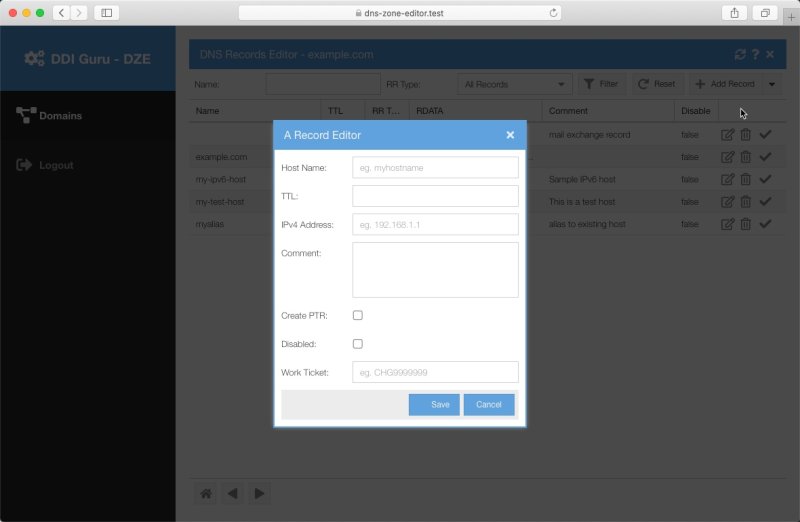Click the Save button in record editor
This screenshot has width=800, height=522.
(x=434, y=405)
